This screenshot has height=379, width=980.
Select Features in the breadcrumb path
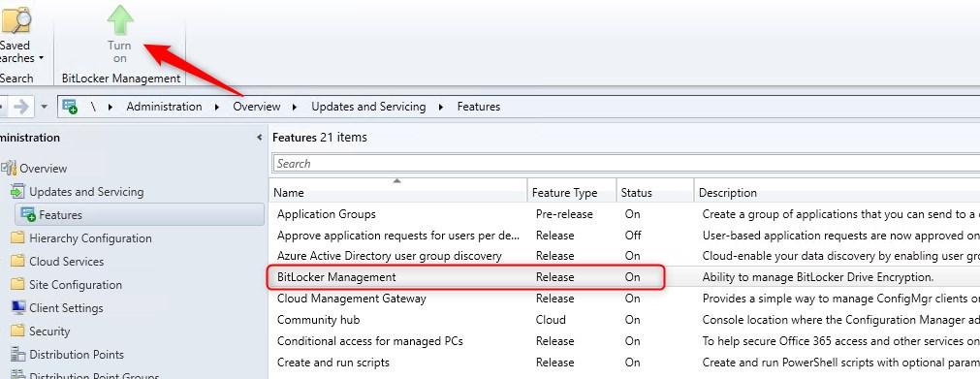coord(479,107)
